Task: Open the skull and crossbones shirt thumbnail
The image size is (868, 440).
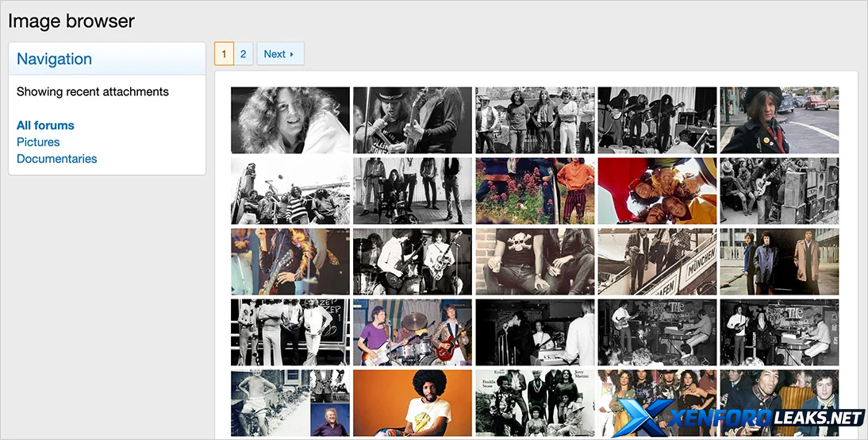Action: 535,261
